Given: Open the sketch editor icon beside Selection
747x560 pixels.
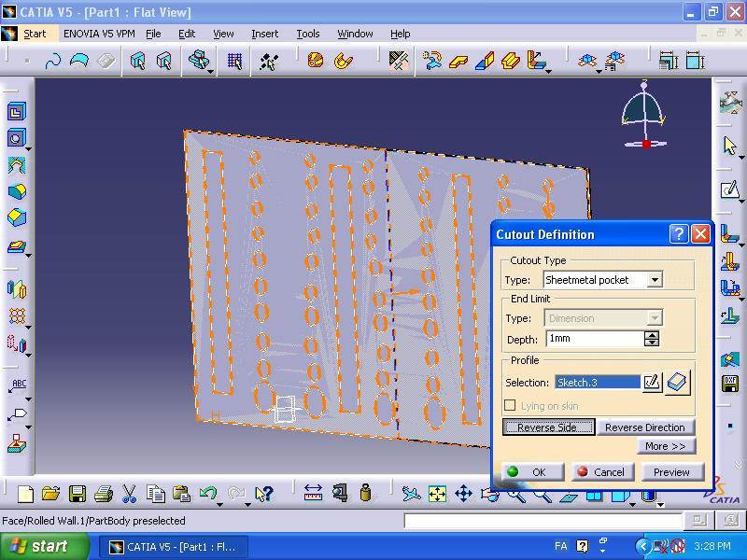Looking at the screenshot, I should click(x=652, y=382).
